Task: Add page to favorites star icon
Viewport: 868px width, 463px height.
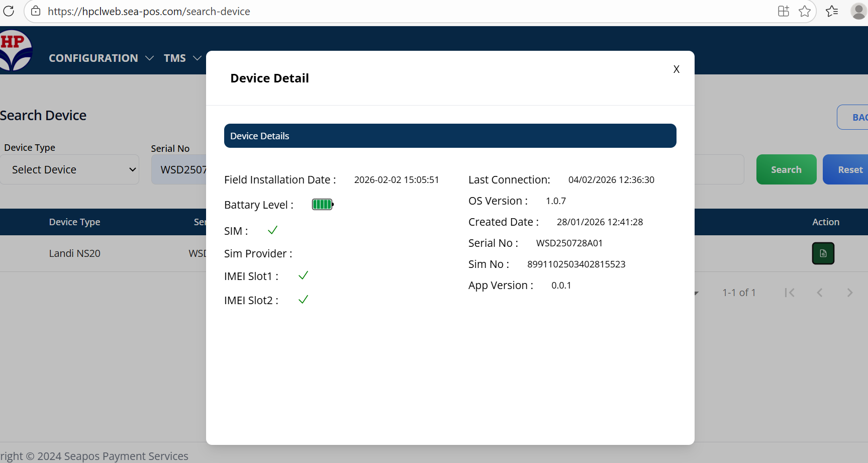Action: click(x=805, y=11)
